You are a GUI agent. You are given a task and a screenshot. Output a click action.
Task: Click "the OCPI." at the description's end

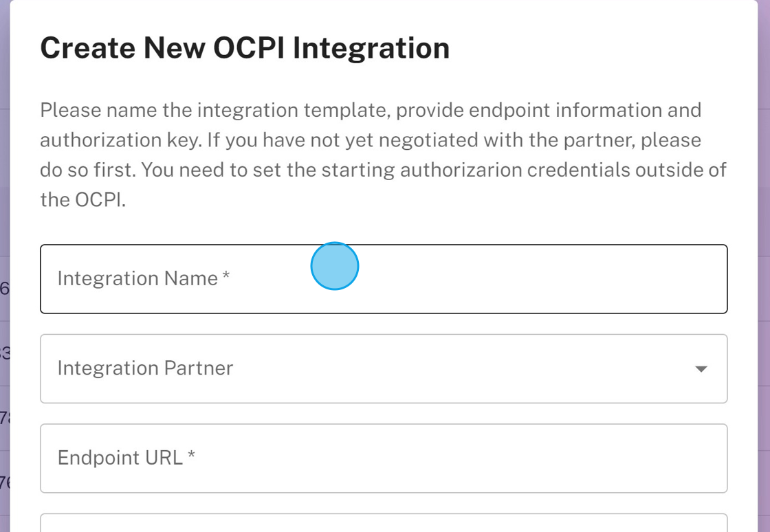pyautogui.click(x=83, y=200)
